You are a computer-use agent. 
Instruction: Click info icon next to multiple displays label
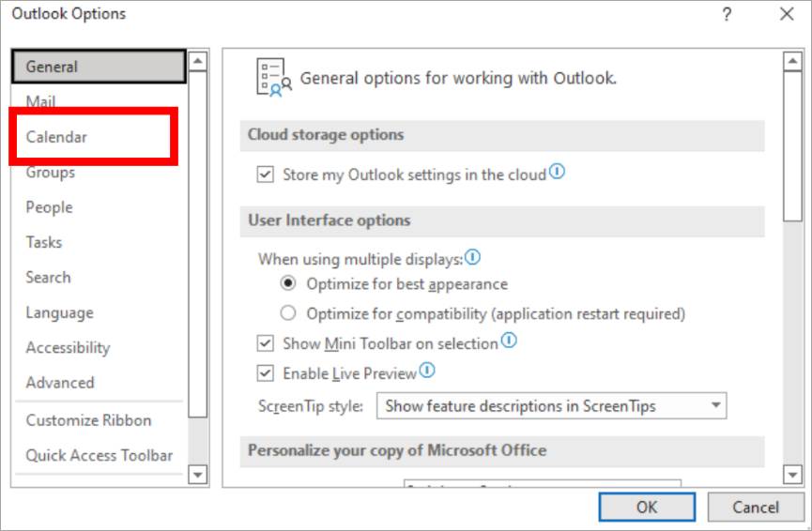coord(473,256)
